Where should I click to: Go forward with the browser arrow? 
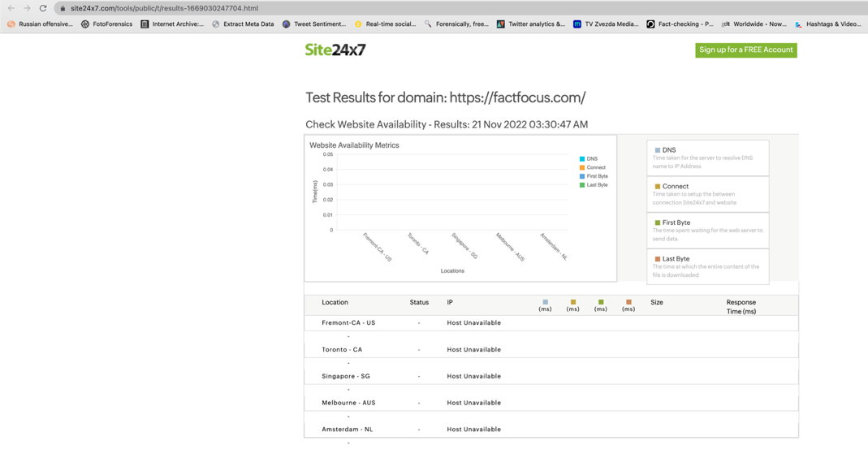[x=27, y=8]
